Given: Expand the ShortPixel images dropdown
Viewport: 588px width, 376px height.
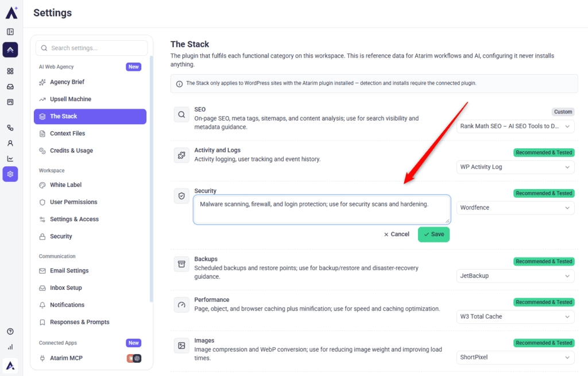Looking at the screenshot, I should tap(515, 357).
